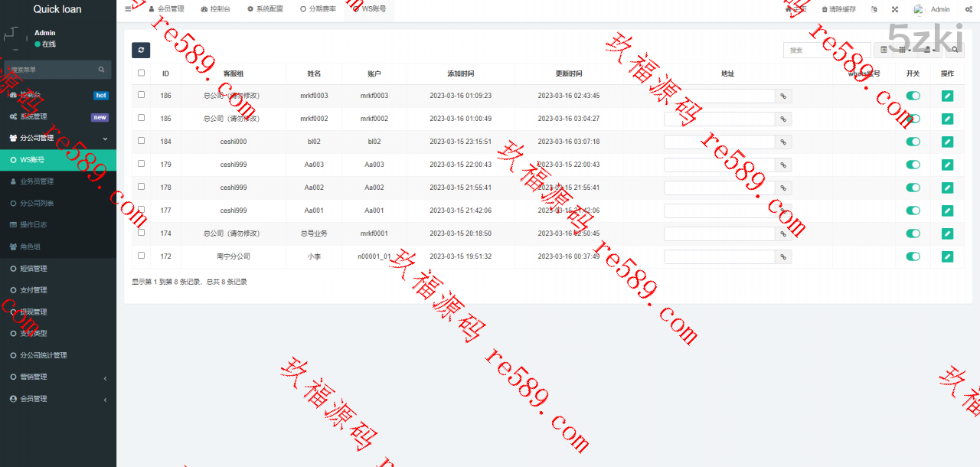980x467 pixels.
Task: Open the export dropdown in table toolbar
Action: (x=930, y=51)
